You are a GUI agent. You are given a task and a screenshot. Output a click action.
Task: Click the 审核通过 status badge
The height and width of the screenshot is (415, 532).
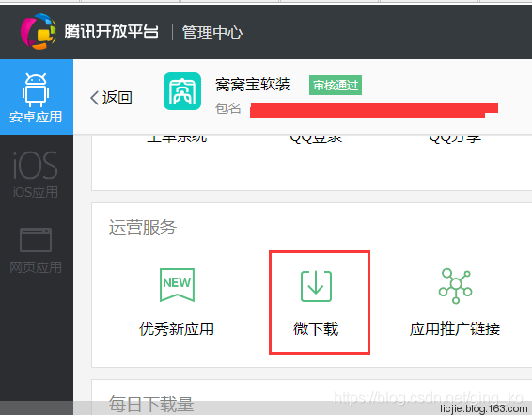pos(336,86)
